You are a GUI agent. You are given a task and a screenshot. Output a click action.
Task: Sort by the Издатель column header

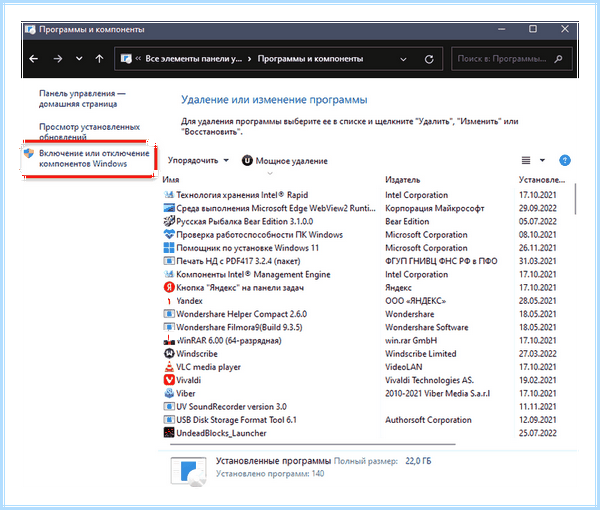pos(403,179)
